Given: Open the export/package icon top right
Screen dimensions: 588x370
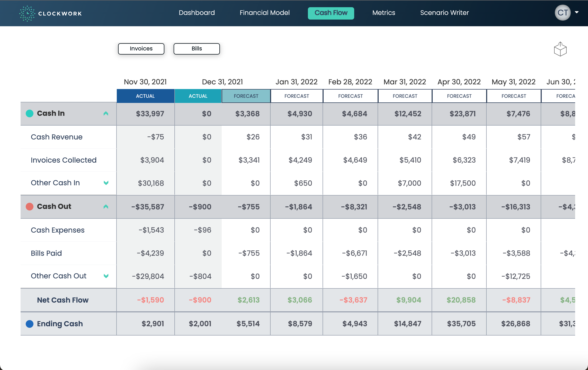Looking at the screenshot, I should (x=560, y=49).
